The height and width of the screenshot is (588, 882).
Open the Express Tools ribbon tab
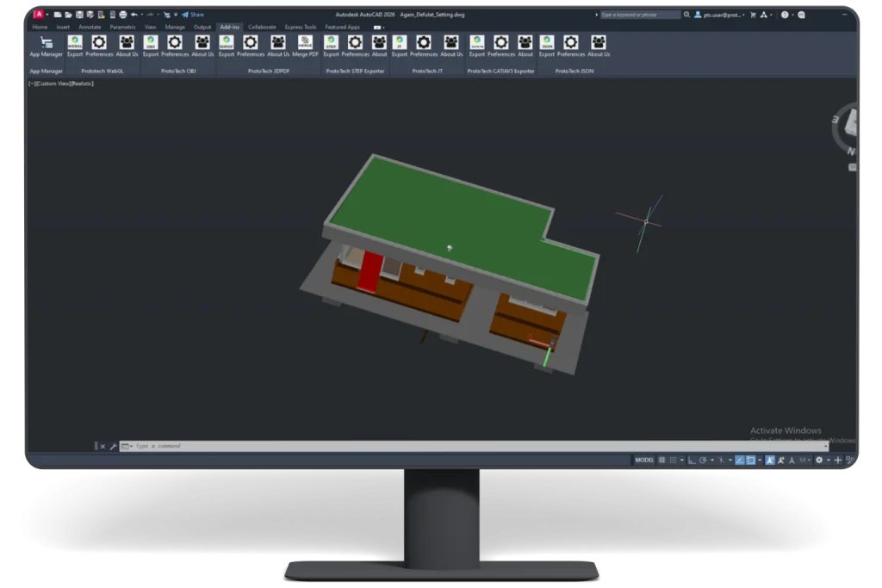pyautogui.click(x=299, y=27)
